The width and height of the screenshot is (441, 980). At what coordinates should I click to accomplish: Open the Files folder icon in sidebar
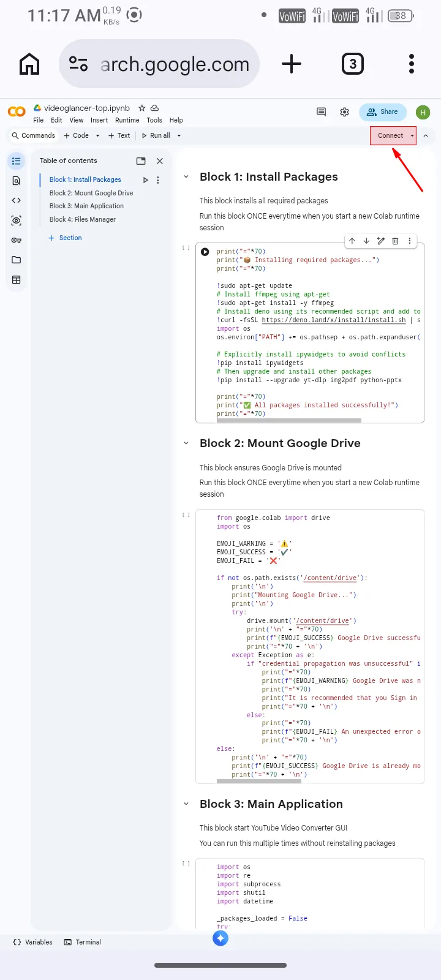(17, 260)
